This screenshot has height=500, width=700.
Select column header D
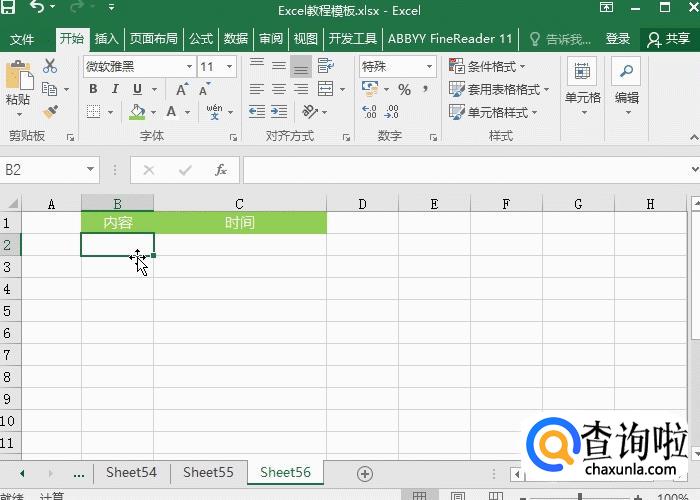(x=362, y=204)
